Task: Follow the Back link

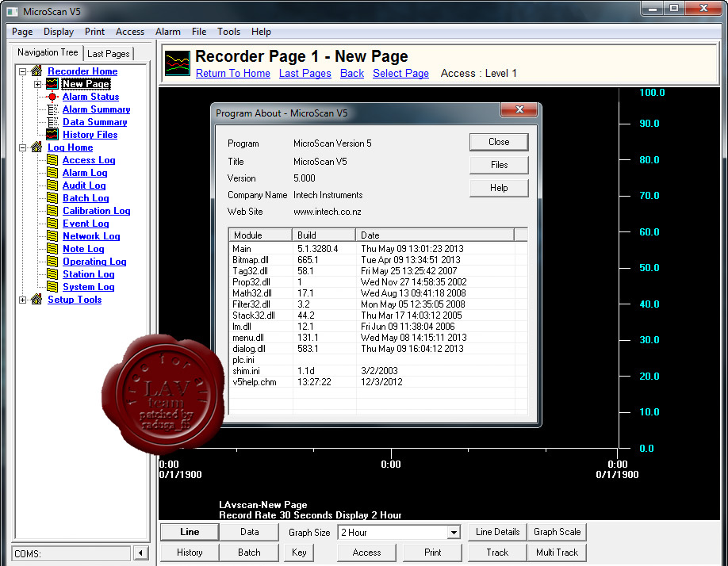Action: click(x=352, y=73)
